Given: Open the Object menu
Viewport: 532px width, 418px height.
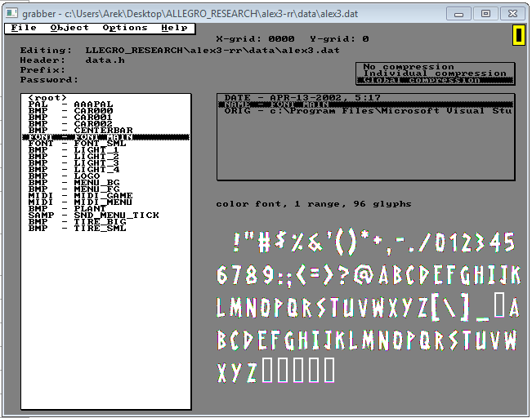Looking at the screenshot, I should pyautogui.click(x=69, y=28).
